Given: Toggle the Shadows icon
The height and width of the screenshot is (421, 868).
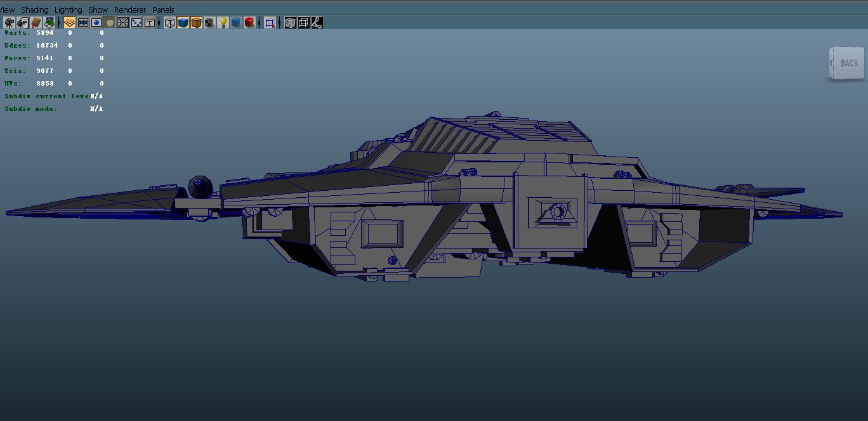Looking at the screenshot, I should coord(237,23).
